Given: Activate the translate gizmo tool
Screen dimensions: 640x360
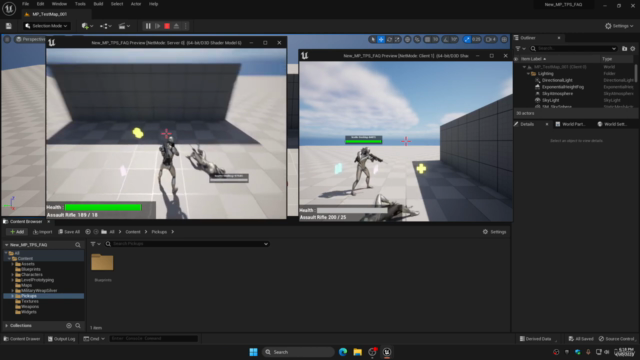Looking at the screenshot, I should tap(381, 39).
